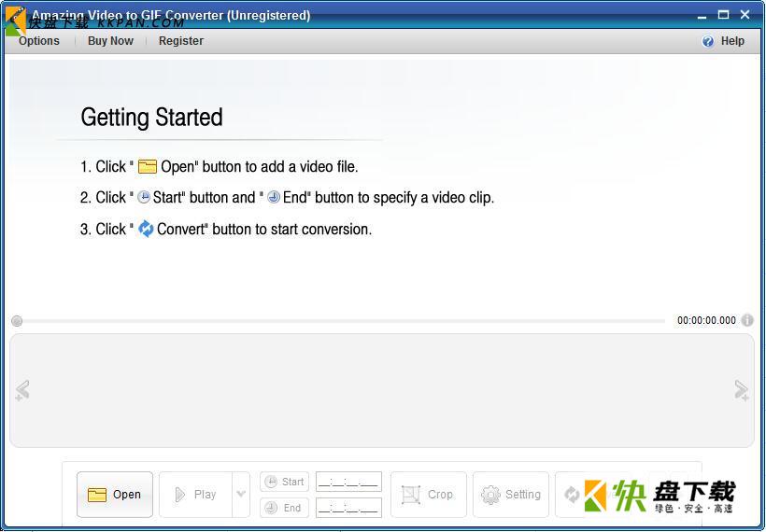The width and height of the screenshot is (766, 532).
Task: Click next frame arrow in thumbnail strip
Action: 742,390
